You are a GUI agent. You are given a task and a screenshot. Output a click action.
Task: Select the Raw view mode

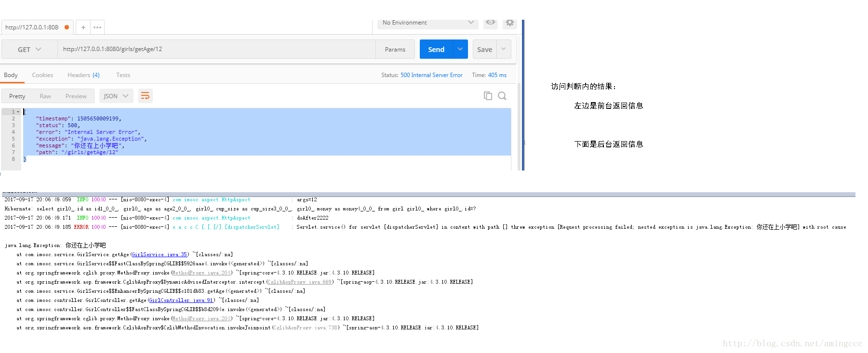(x=45, y=96)
